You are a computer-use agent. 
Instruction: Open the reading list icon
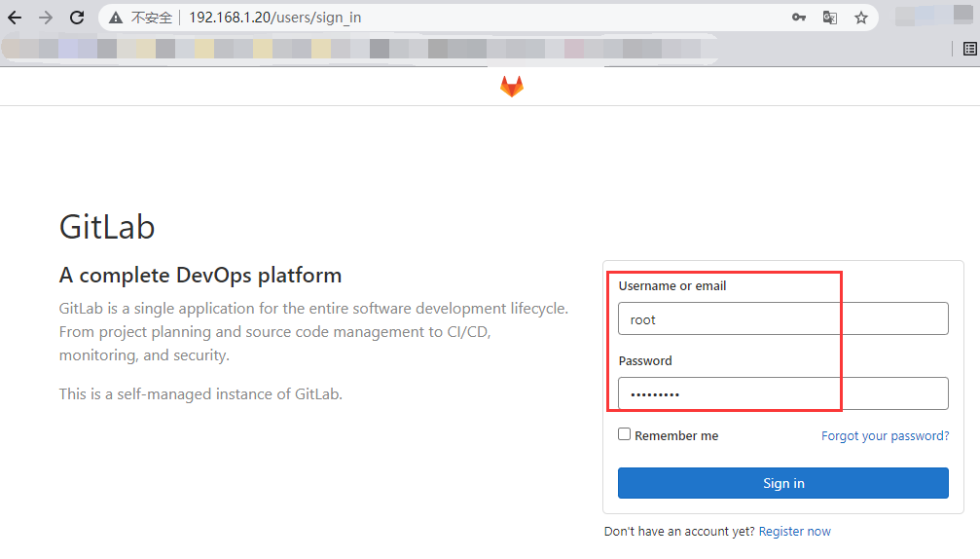[x=970, y=49]
